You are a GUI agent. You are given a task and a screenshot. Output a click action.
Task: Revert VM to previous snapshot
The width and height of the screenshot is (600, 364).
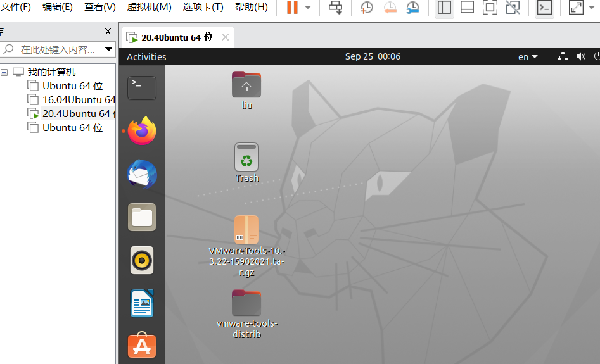tap(390, 7)
